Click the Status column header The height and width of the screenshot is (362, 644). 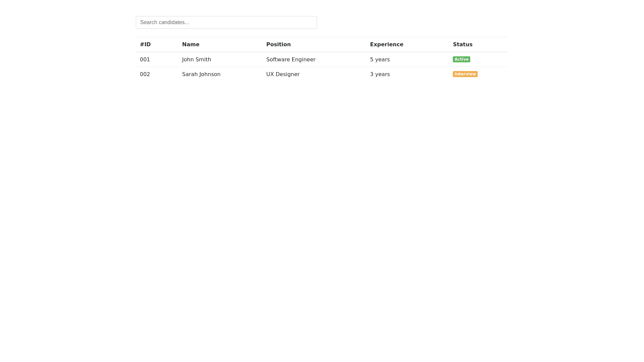click(463, 45)
